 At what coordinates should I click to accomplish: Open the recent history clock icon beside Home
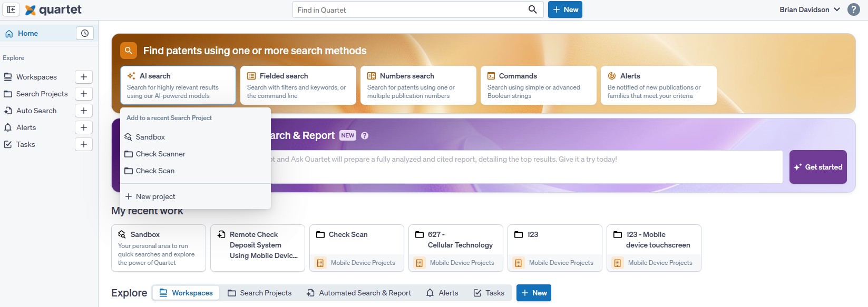coord(85,33)
